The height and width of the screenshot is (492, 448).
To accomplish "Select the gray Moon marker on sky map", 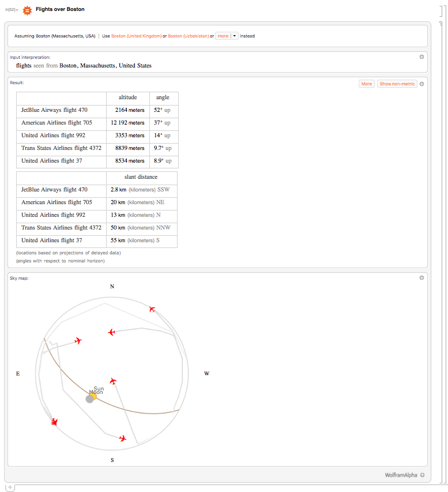I will (89, 399).
